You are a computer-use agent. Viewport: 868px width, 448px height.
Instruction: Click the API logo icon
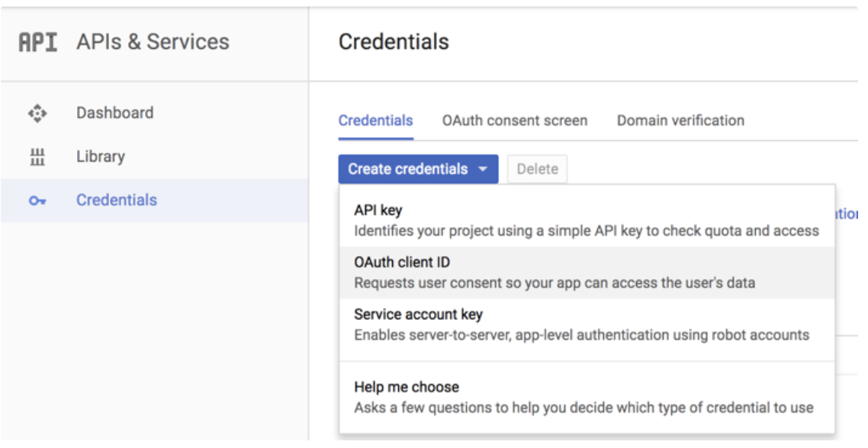click(38, 41)
